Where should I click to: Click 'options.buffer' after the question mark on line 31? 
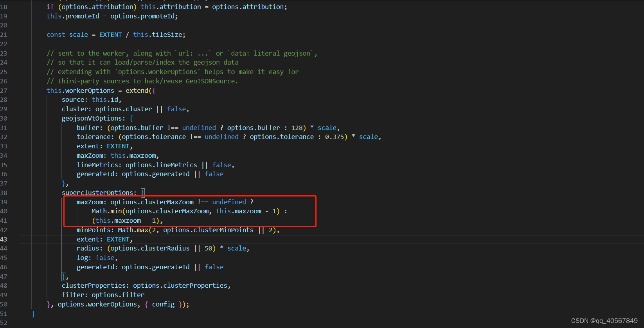tap(254, 128)
